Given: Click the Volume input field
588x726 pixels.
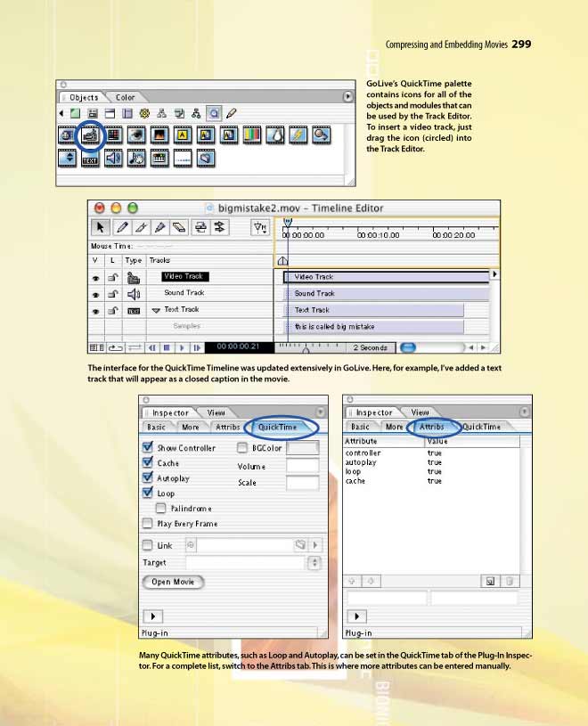Looking at the screenshot, I should tap(302, 466).
